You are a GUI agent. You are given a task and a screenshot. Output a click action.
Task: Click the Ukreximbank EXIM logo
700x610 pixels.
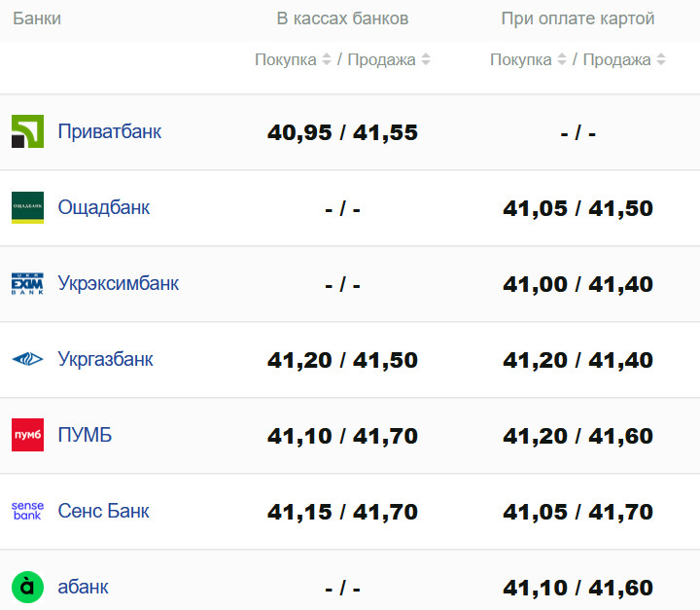27,283
